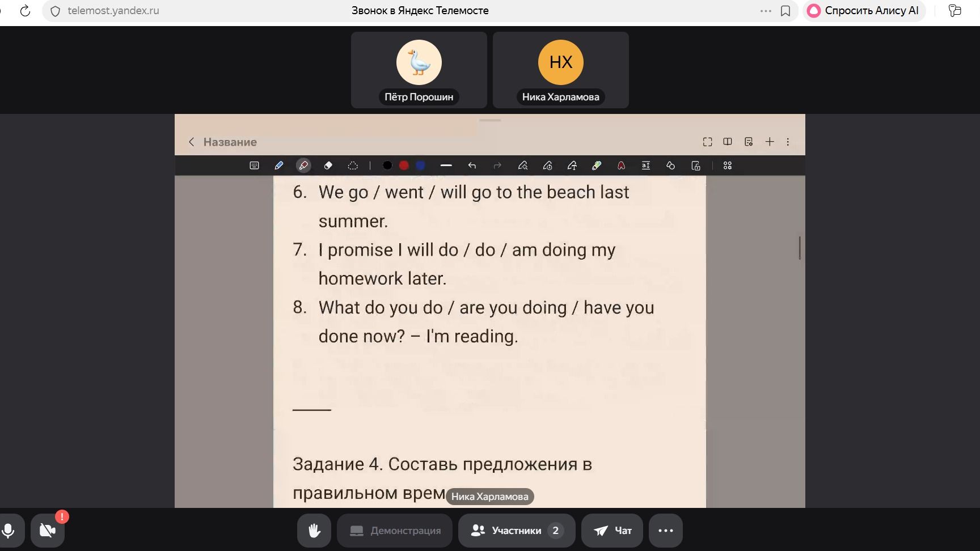Open the Чат chat panel

[x=612, y=531]
